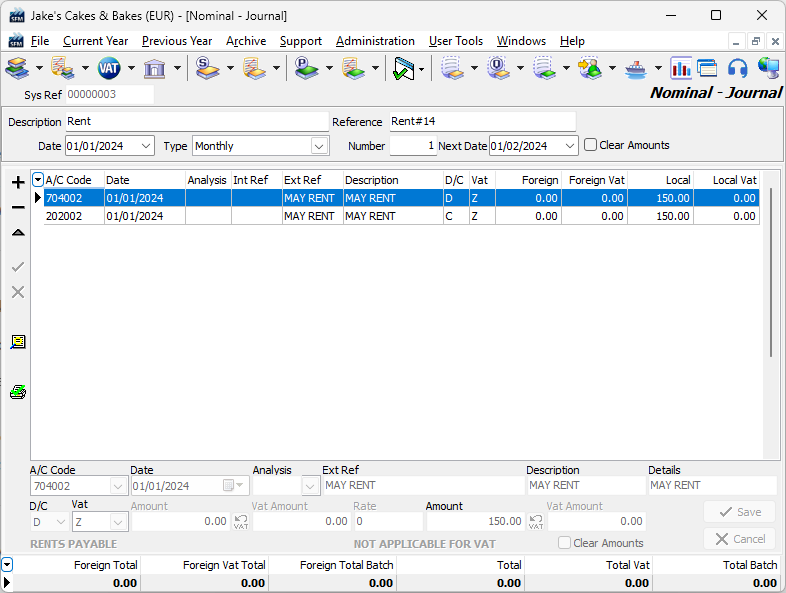Click the yellow note icon in sidebar

pos(18,342)
